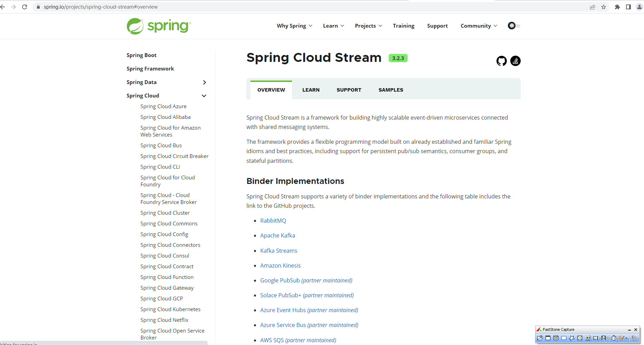Select Spring Cloud Bus in sidebar
The width and height of the screenshot is (644, 345).
[x=161, y=146]
